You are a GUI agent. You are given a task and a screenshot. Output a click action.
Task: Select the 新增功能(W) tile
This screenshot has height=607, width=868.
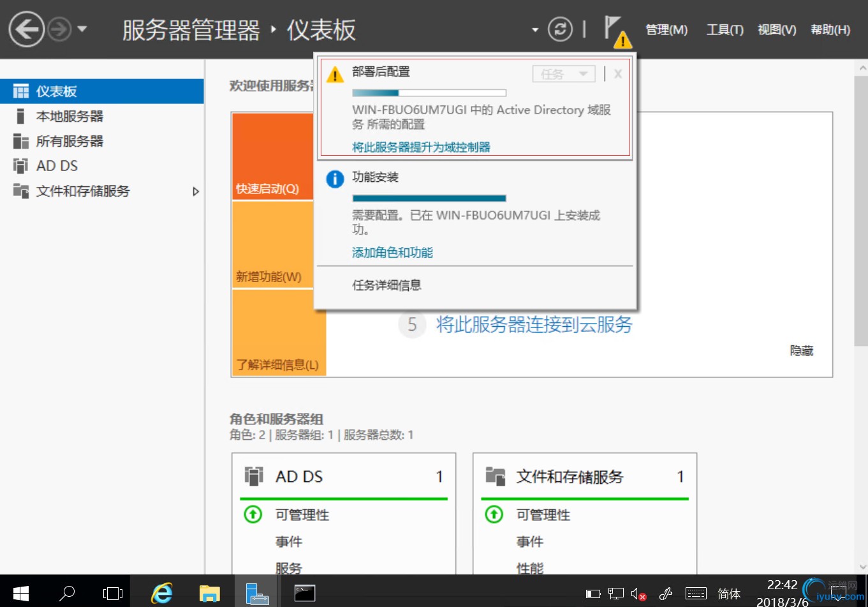tap(273, 245)
